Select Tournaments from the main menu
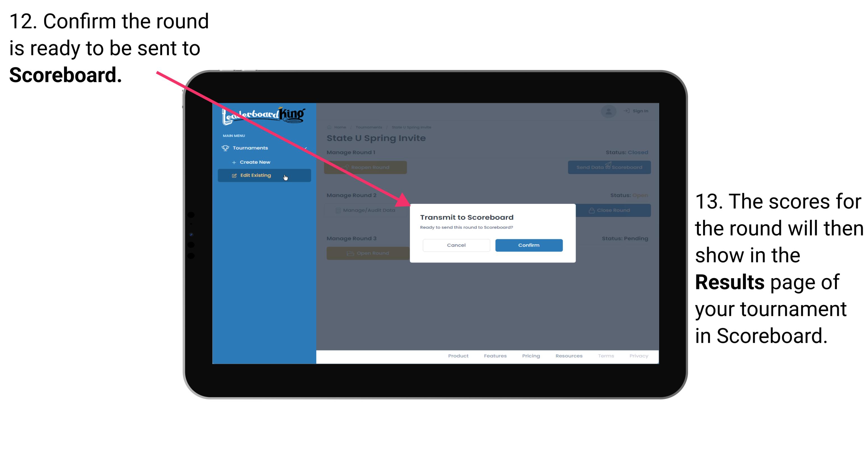 tap(251, 147)
